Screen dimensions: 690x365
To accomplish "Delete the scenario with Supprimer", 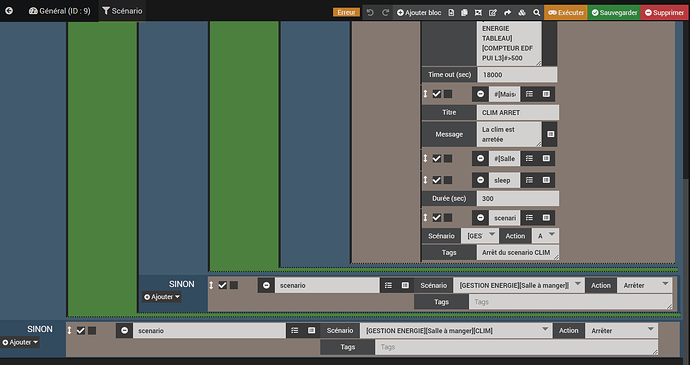I will coord(664,13).
